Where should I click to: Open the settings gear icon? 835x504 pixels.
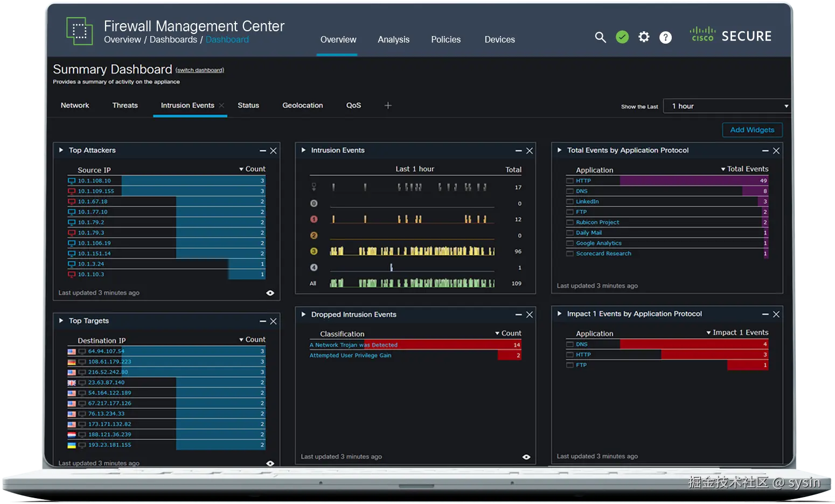(644, 37)
